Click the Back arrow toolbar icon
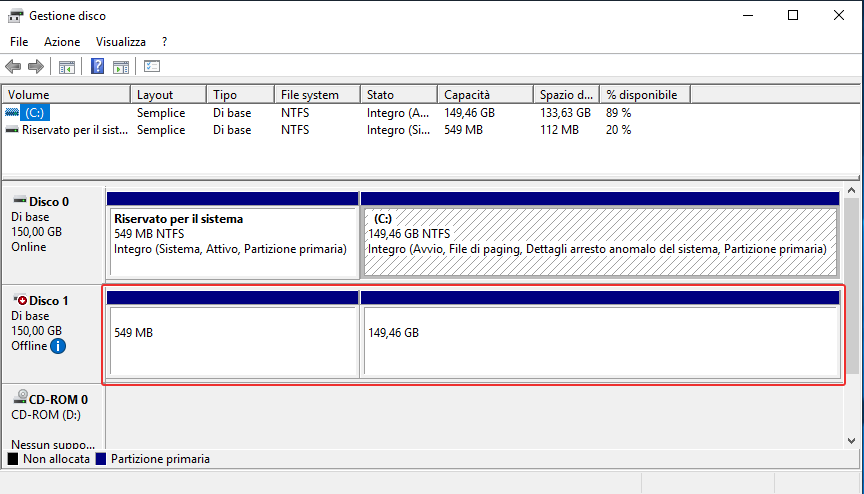 (13, 67)
